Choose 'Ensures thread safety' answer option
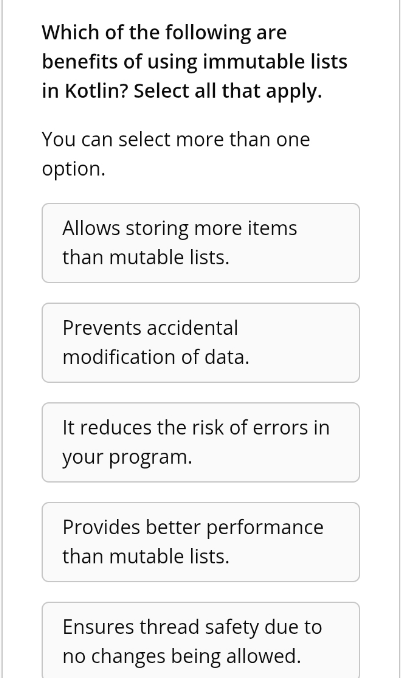The image size is (401, 678). tap(201, 640)
